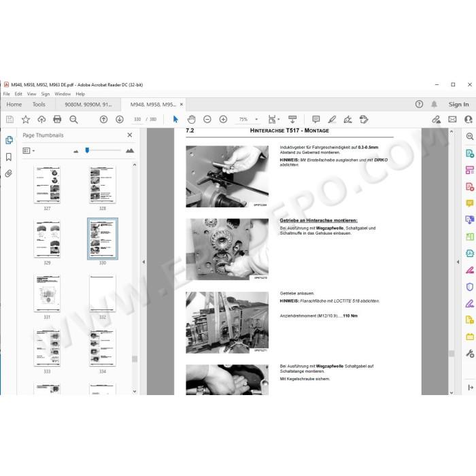
Task: Switch to the Home tab
Action: coord(14,104)
